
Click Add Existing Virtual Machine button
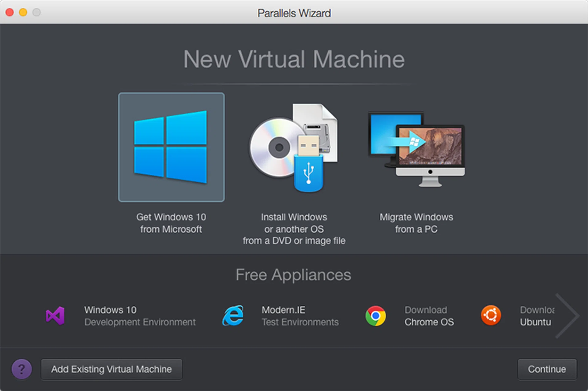coord(111,369)
